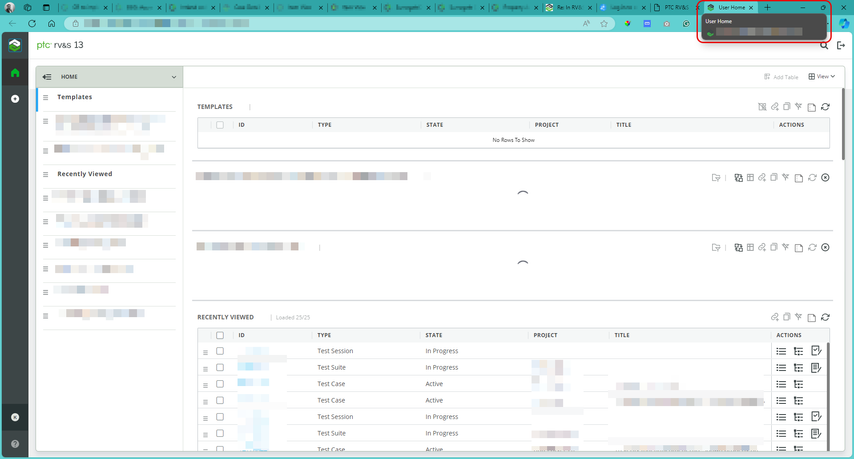Image resolution: width=854 pixels, height=459 pixels.
Task: Collapse the navigation panel arrow next to HOME
Action: [x=47, y=77]
